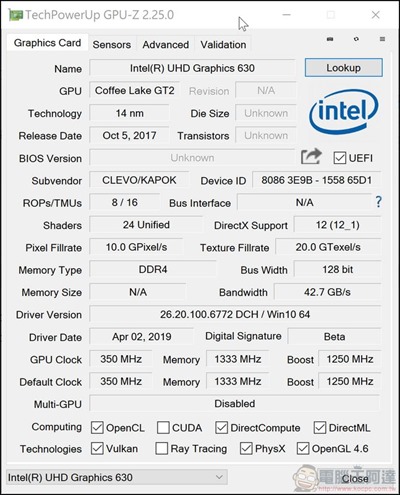Open the Intel(R) UHD Graphics 630 combo box
The width and height of the screenshot is (400, 495).
pyautogui.click(x=117, y=477)
